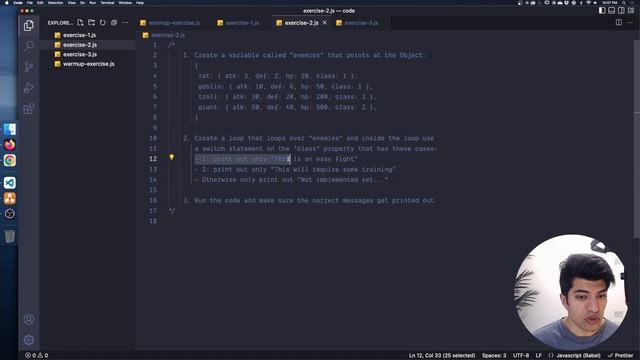Open the Help menu
Image resolution: width=640 pixels, height=360 pixels.
click(140, 2)
